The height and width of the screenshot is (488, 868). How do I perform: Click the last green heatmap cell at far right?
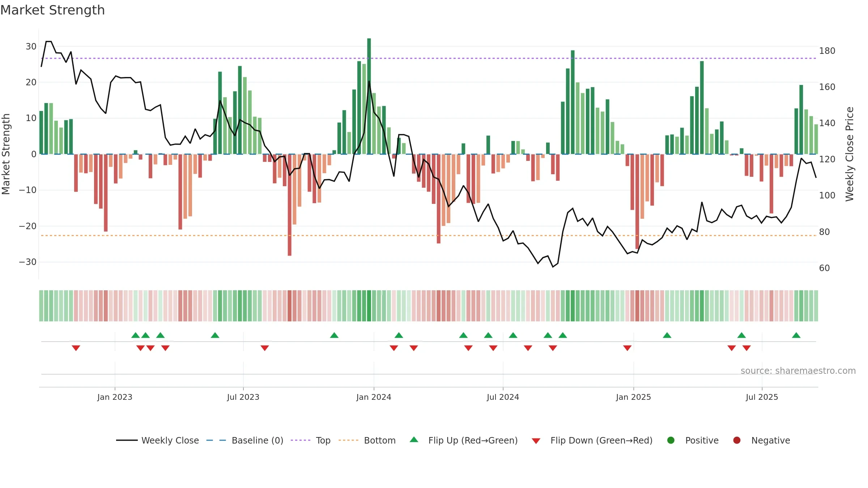(x=816, y=306)
